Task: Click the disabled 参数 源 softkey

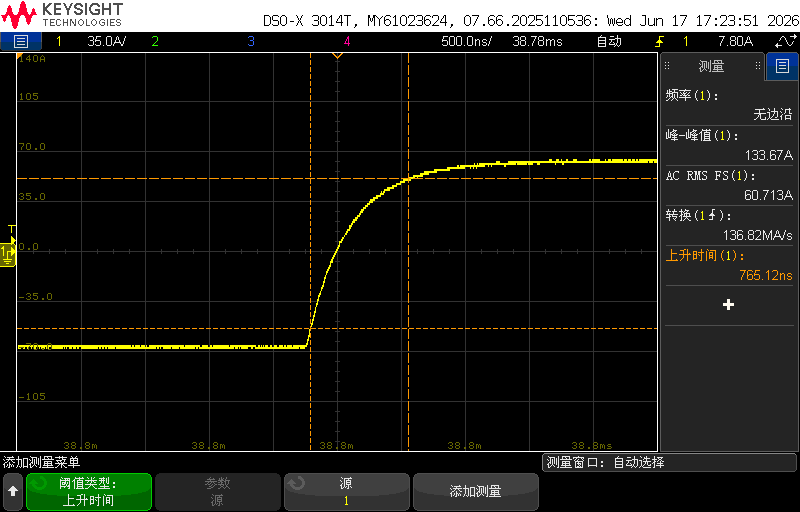Action: pos(218,492)
